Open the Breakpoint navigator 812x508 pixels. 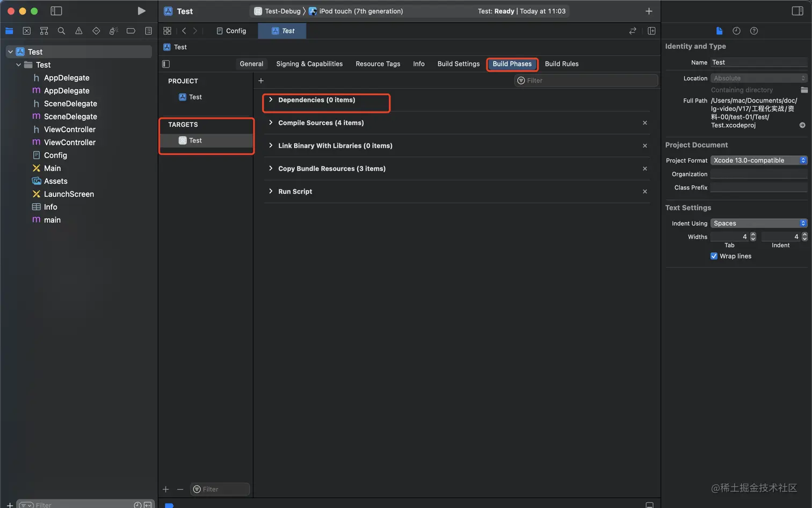click(130, 31)
